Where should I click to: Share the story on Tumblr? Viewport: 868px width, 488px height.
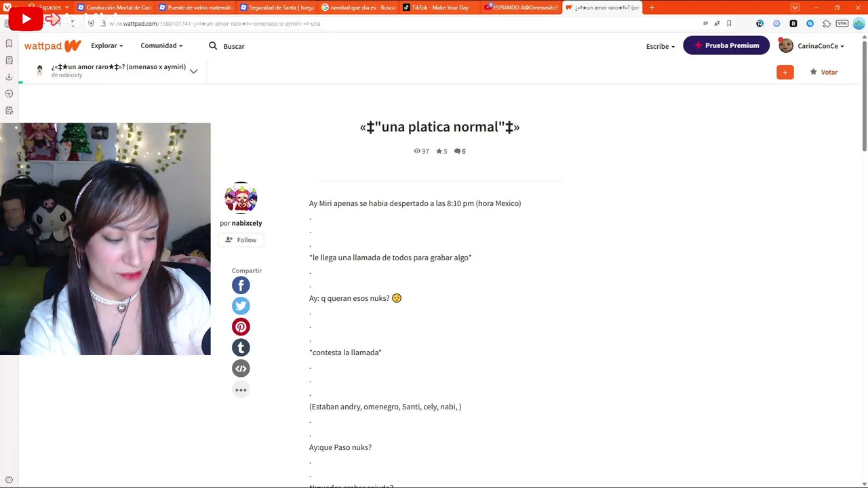(x=241, y=348)
